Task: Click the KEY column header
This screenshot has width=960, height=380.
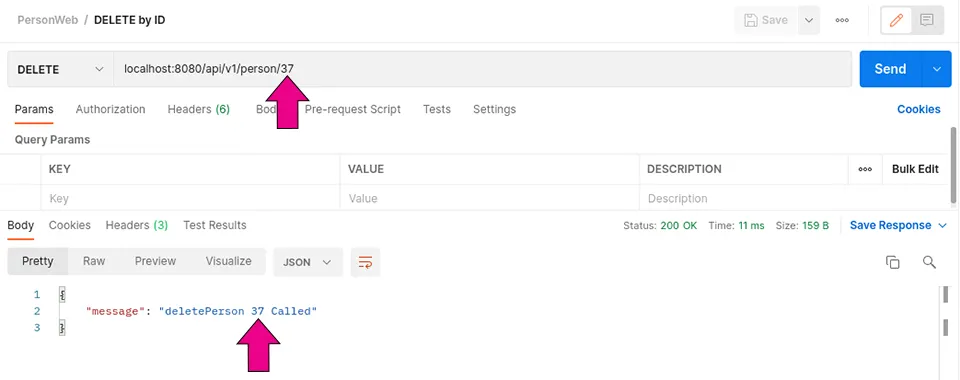Action: [59, 170]
